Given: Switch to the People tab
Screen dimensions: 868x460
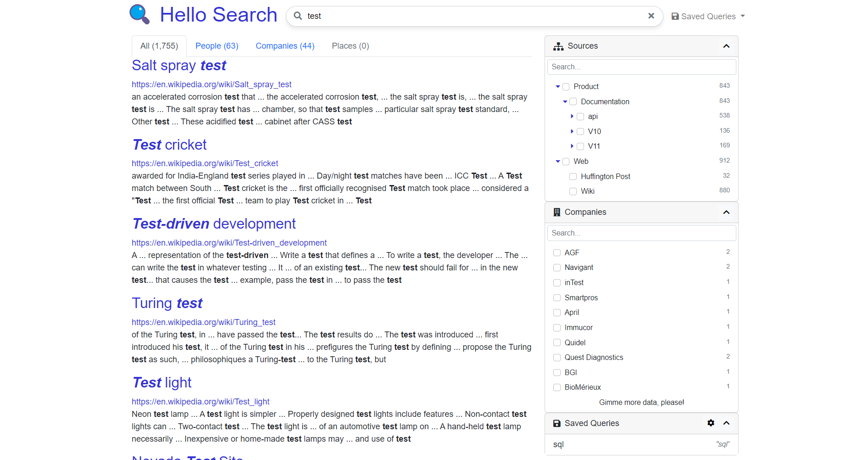Looking at the screenshot, I should (x=217, y=45).
